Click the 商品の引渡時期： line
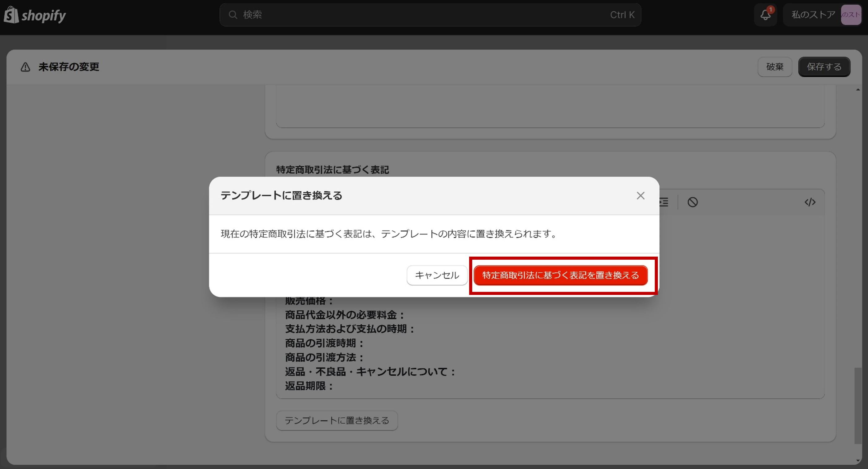The width and height of the screenshot is (868, 469). coord(325,343)
